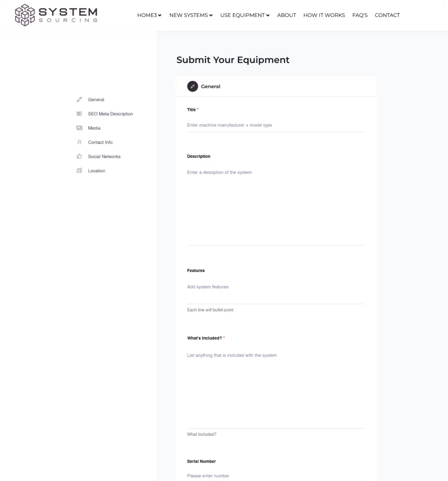Click the Title input field
Screen dimensions: 448x481
(x=275, y=125)
